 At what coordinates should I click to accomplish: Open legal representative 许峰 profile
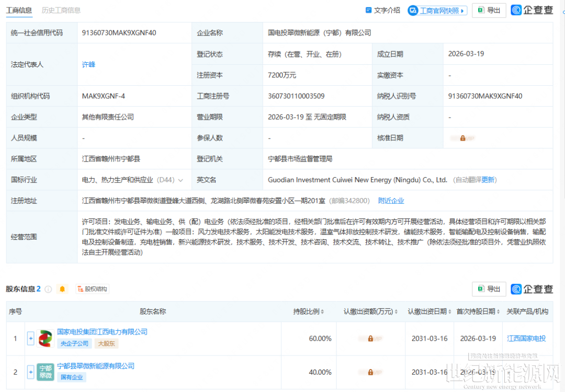tap(88, 65)
